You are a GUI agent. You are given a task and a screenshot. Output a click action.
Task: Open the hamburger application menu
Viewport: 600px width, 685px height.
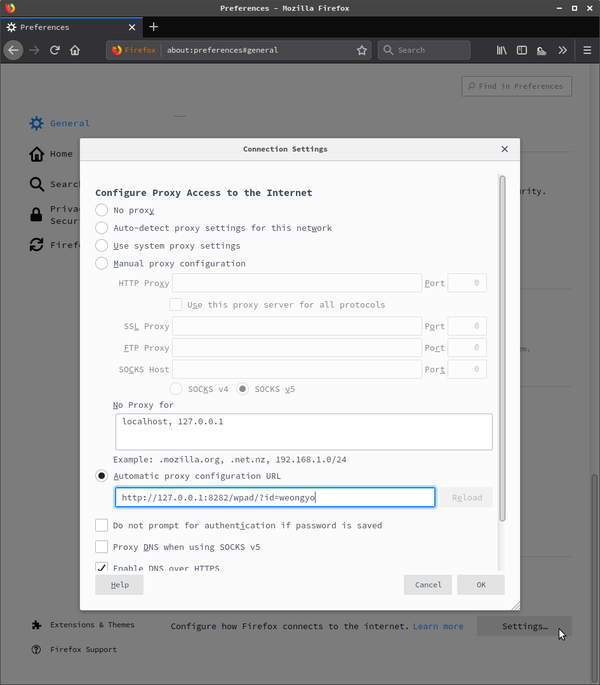[587, 50]
